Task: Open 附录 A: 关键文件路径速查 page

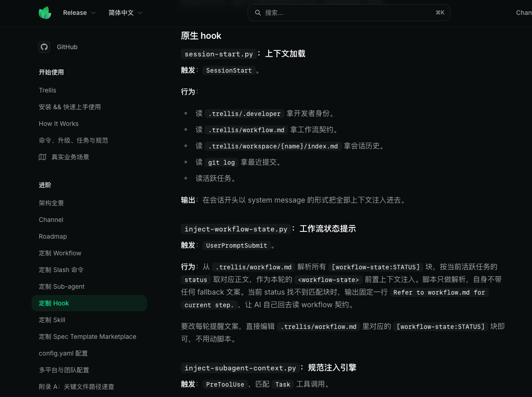Action: pos(76,387)
